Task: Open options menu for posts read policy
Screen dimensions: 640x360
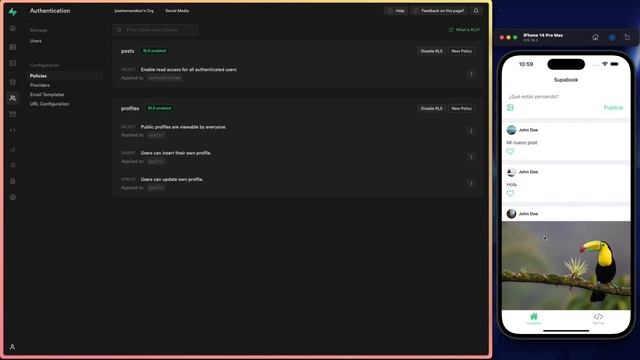Action: (471, 74)
